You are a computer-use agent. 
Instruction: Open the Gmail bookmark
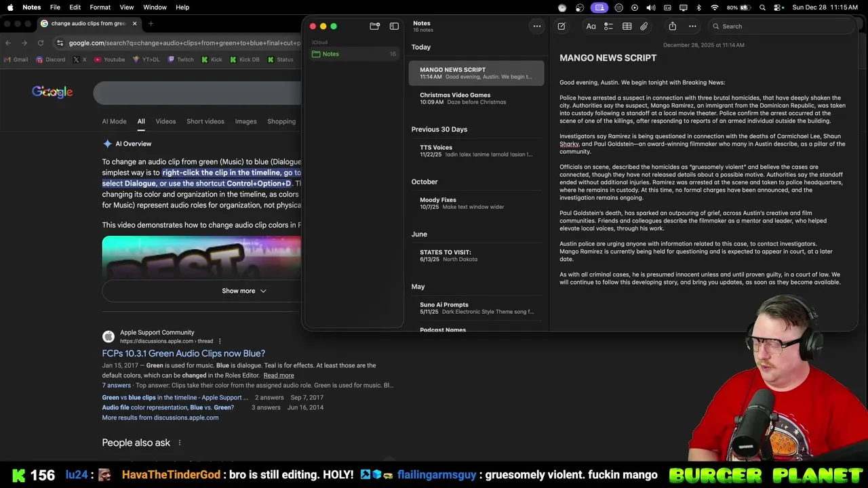(16, 60)
